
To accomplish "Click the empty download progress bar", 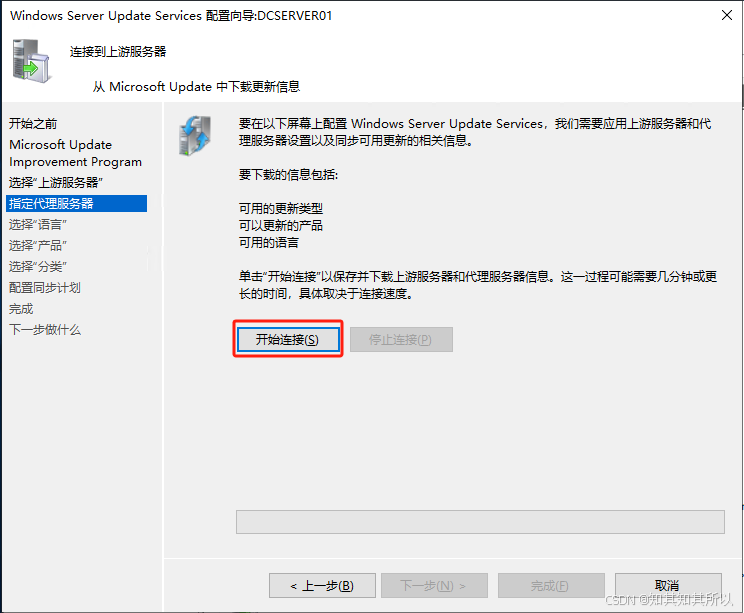I will tap(480, 522).
